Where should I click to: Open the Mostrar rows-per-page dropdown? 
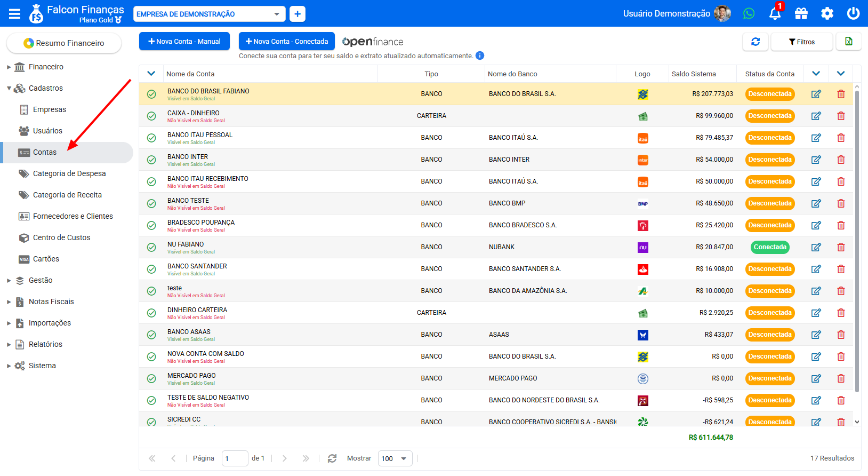point(395,458)
